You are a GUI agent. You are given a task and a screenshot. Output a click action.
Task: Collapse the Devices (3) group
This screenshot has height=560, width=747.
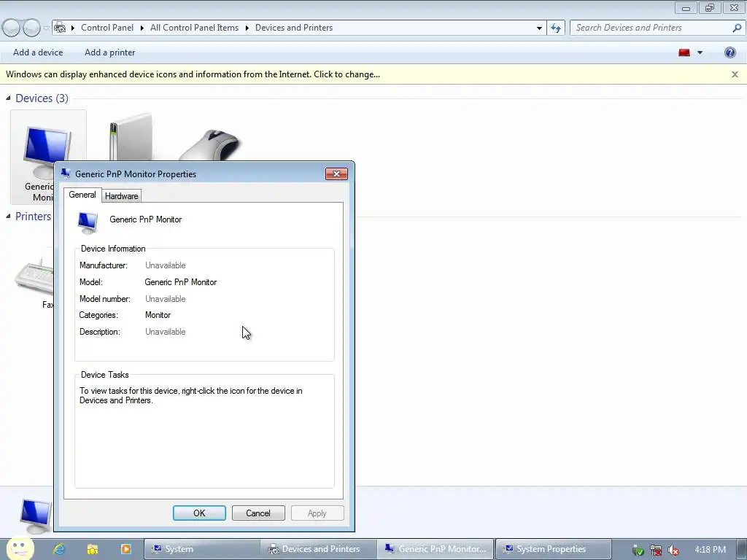coord(8,98)
